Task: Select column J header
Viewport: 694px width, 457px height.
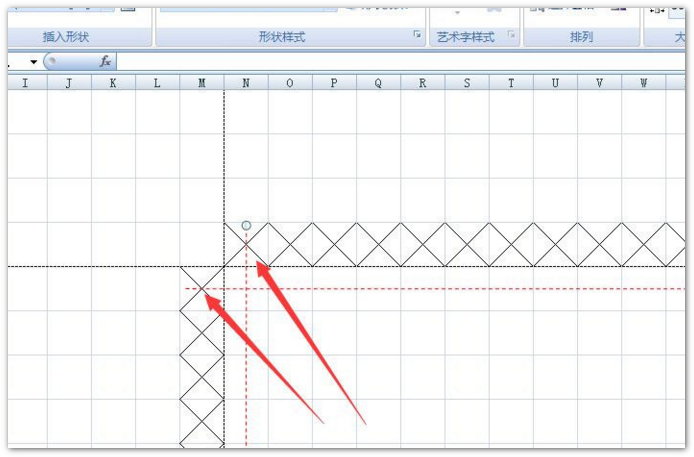Action: pyautogui.click(x=69, y=83)
